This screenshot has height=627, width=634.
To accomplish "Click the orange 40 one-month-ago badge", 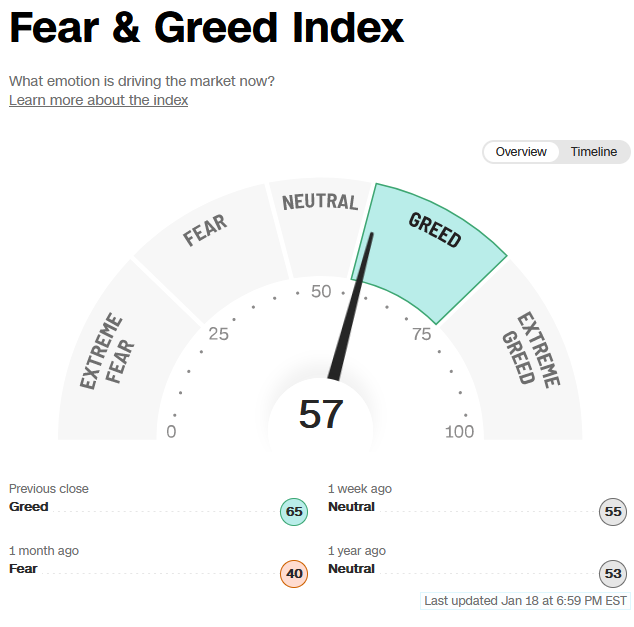I will (294, 573).
